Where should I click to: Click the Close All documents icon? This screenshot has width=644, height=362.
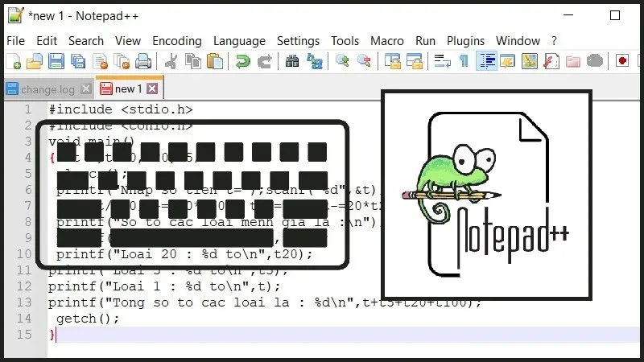click(122, 62)
